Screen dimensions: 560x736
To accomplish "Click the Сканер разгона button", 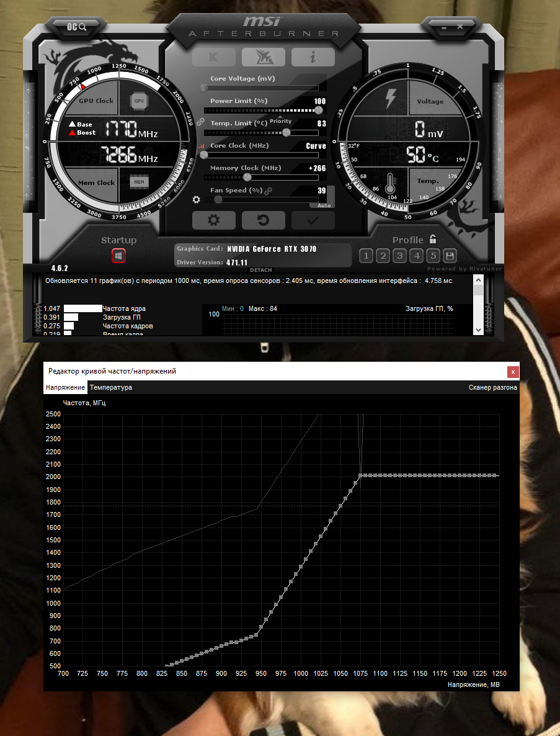I will coord(492,387).
